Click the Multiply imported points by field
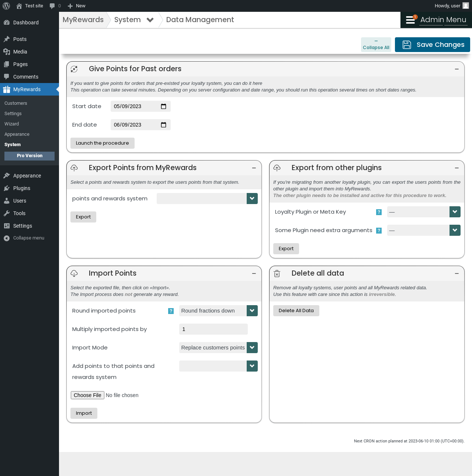The height and width of the screenshot is (476, 472). pyautogui.click(x=214, y=329)
